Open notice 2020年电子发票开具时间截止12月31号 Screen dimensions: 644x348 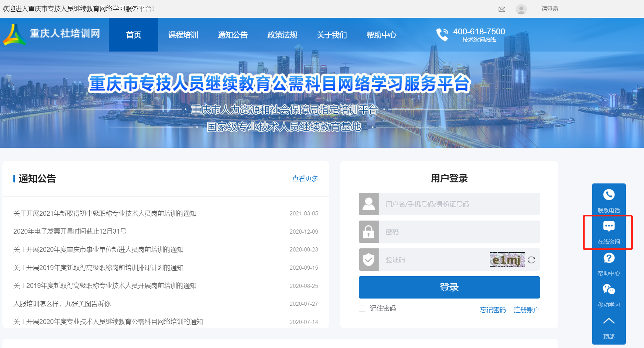tap(70, 231)
